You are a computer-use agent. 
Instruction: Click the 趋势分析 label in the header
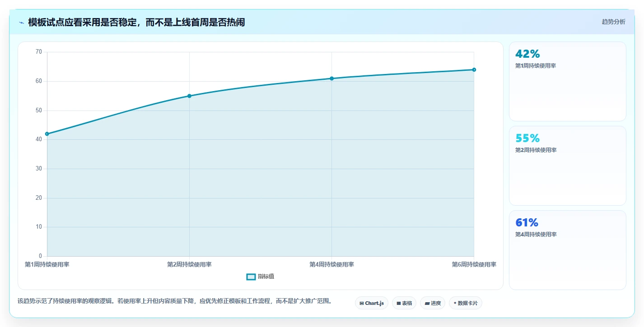613,22
